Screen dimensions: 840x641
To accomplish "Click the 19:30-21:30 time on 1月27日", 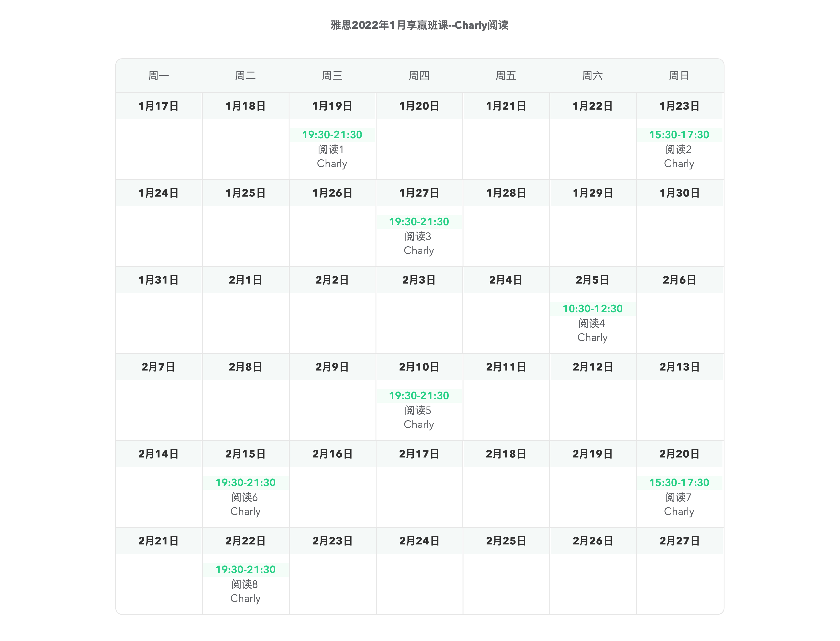I will pyautogui.click(x=419, y=221).
